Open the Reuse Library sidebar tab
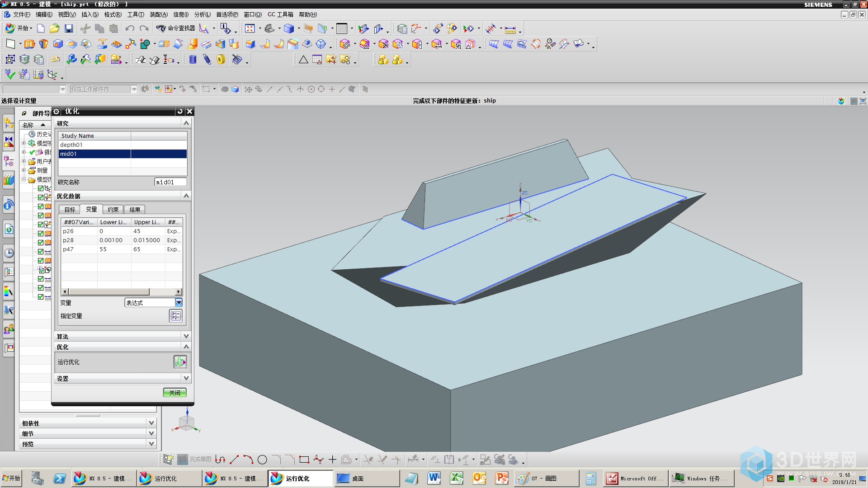The image size is (868, 488). coord(9,180)
